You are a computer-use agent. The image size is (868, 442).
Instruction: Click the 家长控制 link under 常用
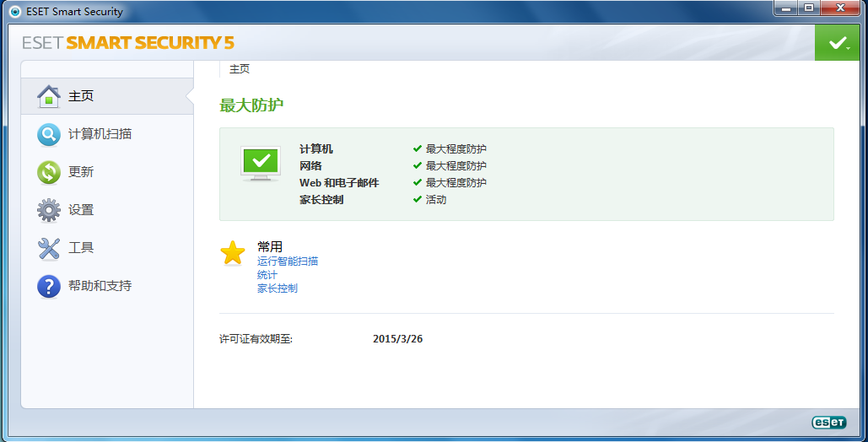click(278, 288)
